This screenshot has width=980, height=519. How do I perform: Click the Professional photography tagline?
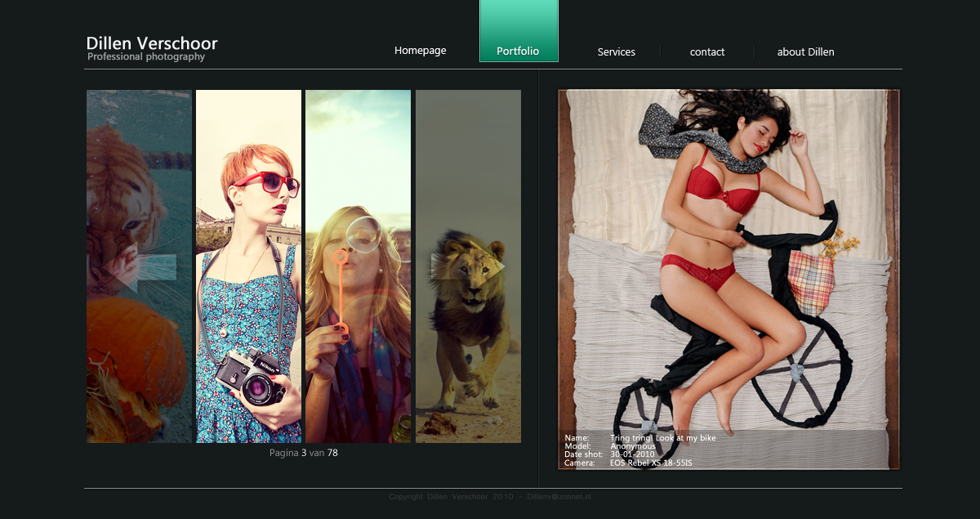[x=146, y=57]
